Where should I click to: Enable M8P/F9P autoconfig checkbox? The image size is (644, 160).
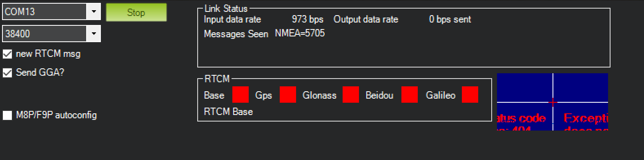[x=7, y=115]
